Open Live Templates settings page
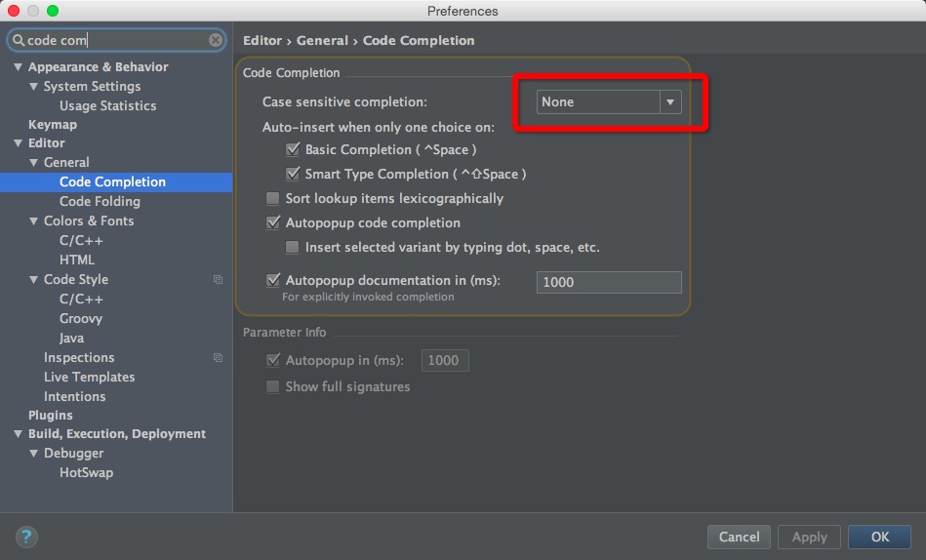 pyautogui.click(x=89, y=378)
